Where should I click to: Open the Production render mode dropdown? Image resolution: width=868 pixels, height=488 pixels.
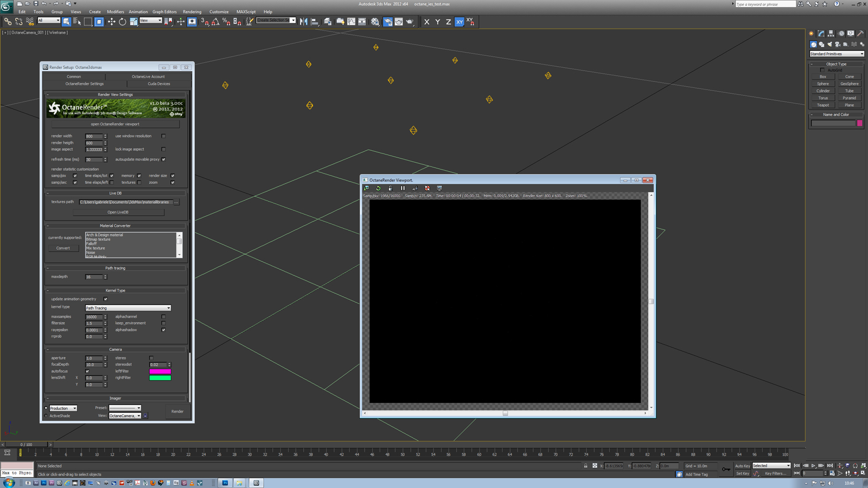pyautogui.click(x=63, y=408)
